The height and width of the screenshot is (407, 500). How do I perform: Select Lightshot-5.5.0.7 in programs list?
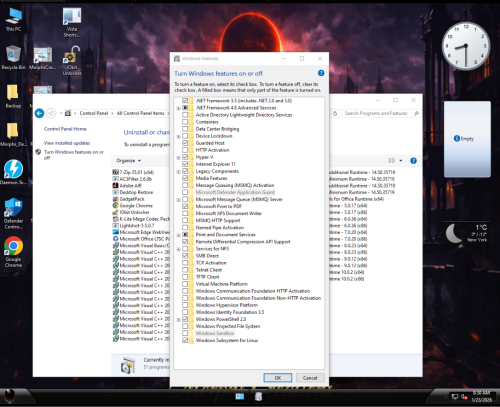(x=133, y=225)
